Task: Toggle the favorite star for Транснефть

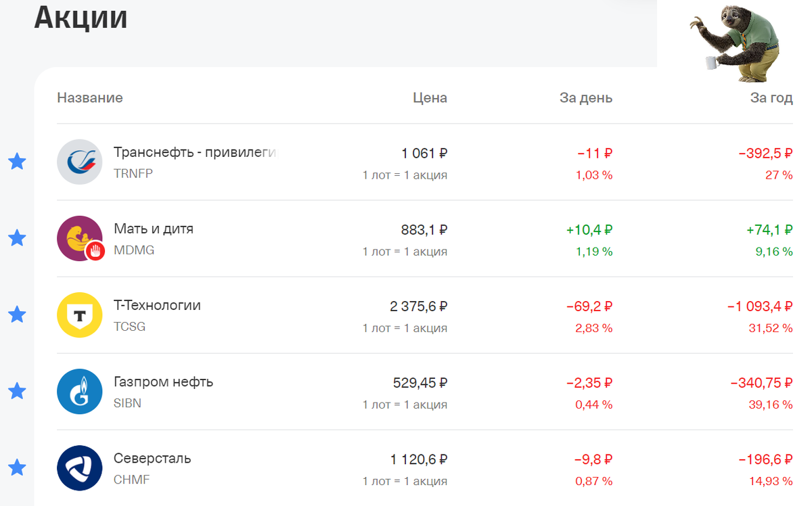Action: [x=16, y=162]
